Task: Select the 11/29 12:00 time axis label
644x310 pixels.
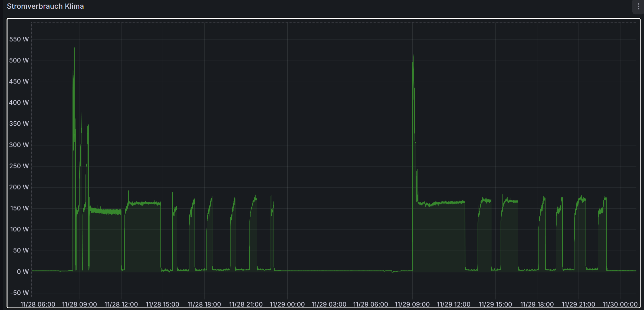Action: (454, 304)
